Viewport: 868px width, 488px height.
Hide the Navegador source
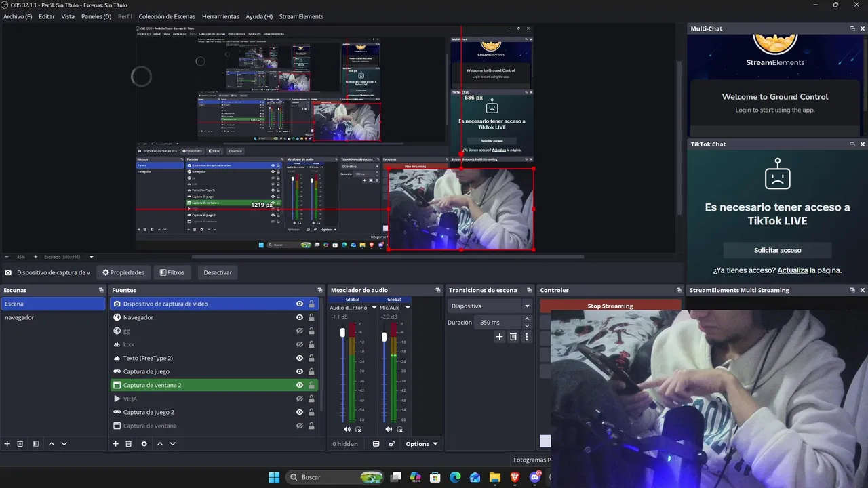pos(300,317)
